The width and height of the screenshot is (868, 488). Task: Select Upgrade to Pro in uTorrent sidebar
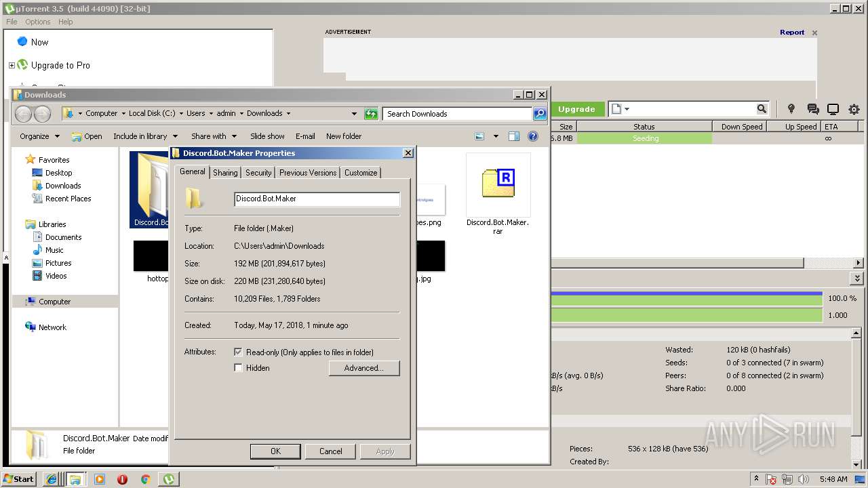coord(60,65)
